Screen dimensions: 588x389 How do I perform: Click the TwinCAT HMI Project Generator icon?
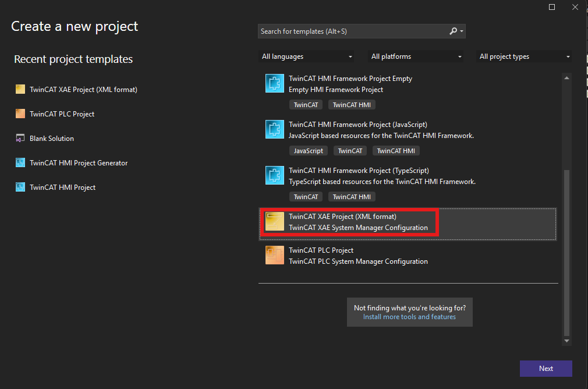[20, 162]
